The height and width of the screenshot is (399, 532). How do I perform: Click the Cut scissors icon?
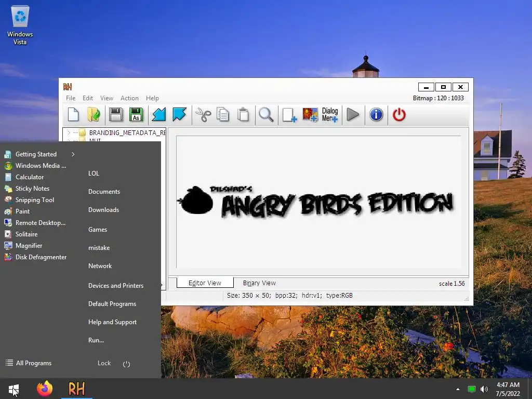tap(203, 115)
